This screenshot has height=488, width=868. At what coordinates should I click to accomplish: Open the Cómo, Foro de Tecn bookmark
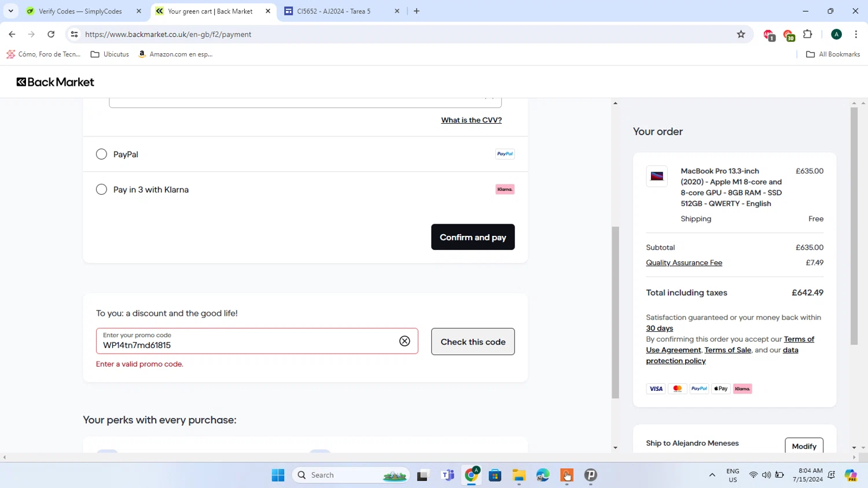click(43, 54)
